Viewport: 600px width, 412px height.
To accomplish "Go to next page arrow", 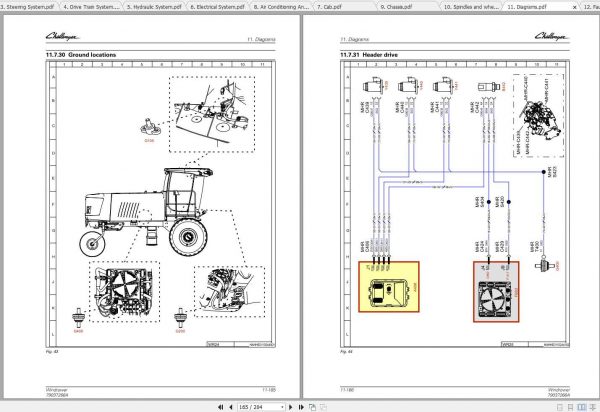I will point(290,407).
